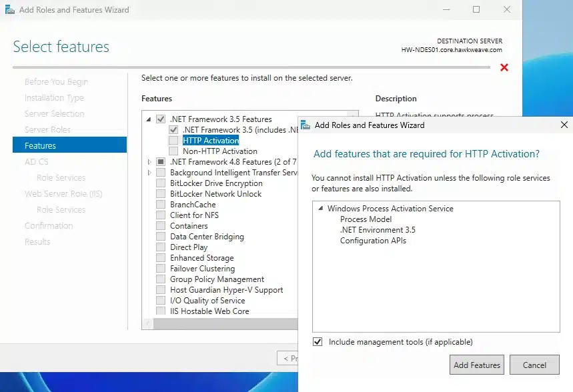Check the Non-HTTP Activation checkbox
The height and width of the screenshot is (392, 573).
[x=173, y=151]
